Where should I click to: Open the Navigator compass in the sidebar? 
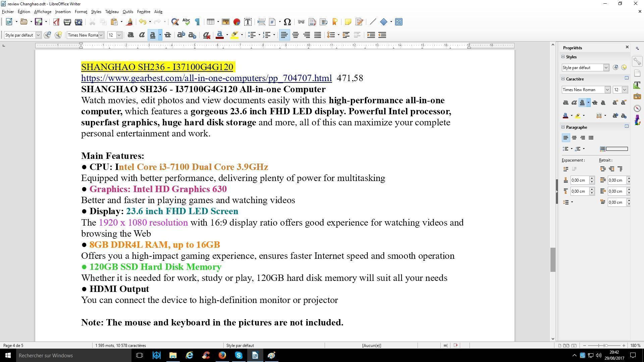click(637, 108)
